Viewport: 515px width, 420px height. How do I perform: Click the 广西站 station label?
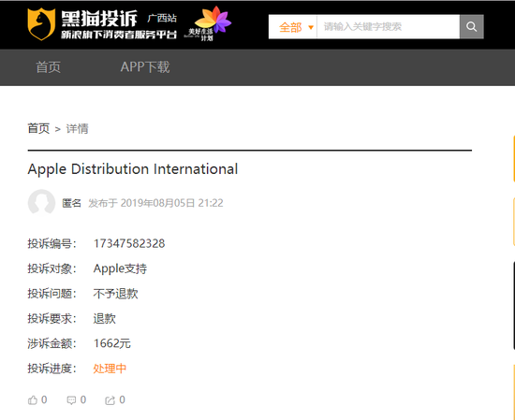pyautogui.click(x=162, y=18)
